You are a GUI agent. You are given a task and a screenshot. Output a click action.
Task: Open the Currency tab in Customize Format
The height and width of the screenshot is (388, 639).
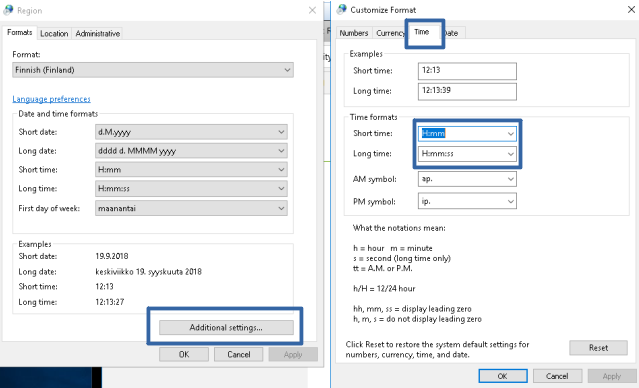pos(390,33)
